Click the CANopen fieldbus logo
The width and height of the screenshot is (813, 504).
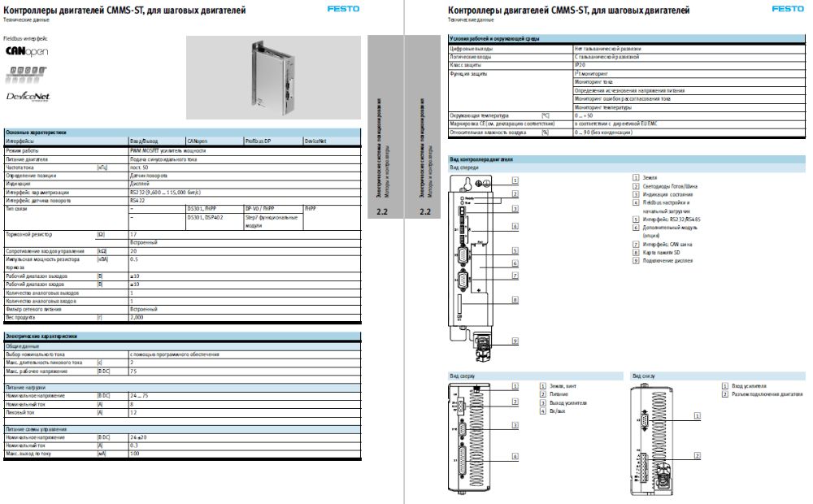27,51
